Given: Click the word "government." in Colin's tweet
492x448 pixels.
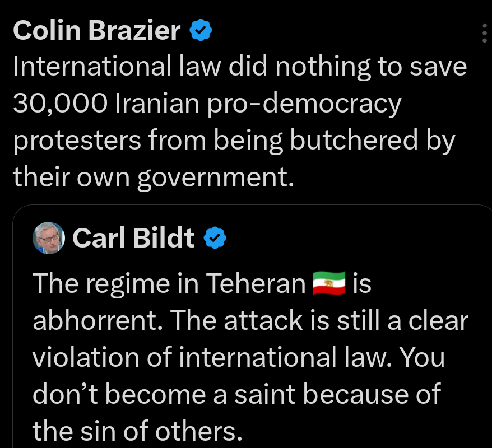Looking at the screenshot, I should pos(215,177).
